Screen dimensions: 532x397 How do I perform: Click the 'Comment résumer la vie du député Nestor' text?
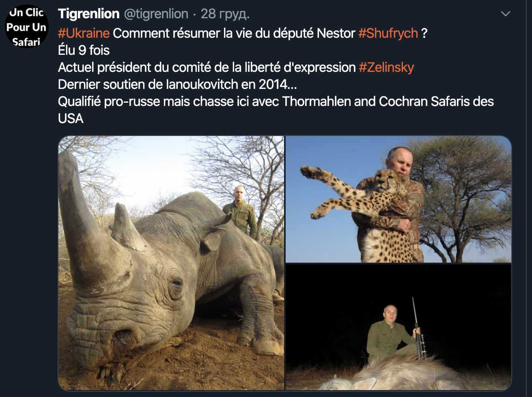(234, 33)
